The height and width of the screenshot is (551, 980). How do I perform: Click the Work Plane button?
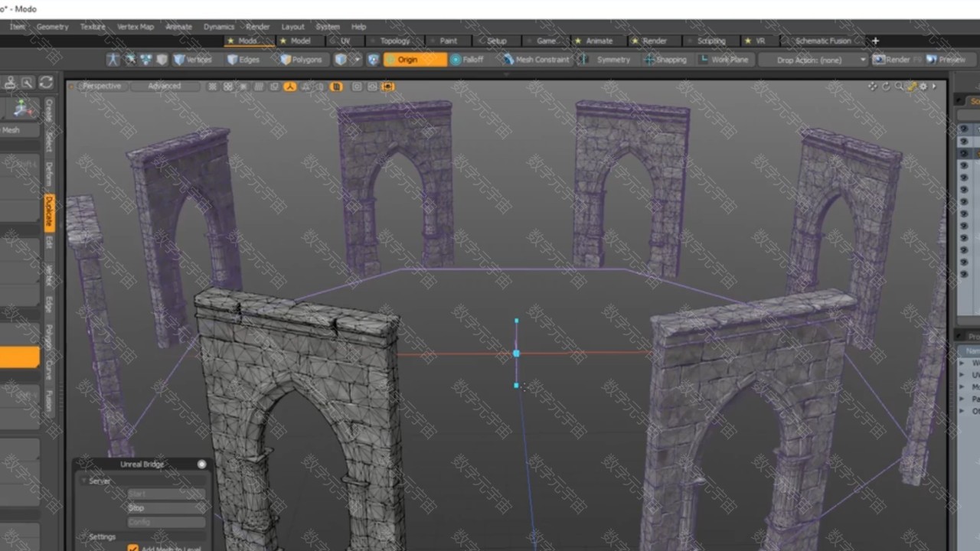coord(723,60)
